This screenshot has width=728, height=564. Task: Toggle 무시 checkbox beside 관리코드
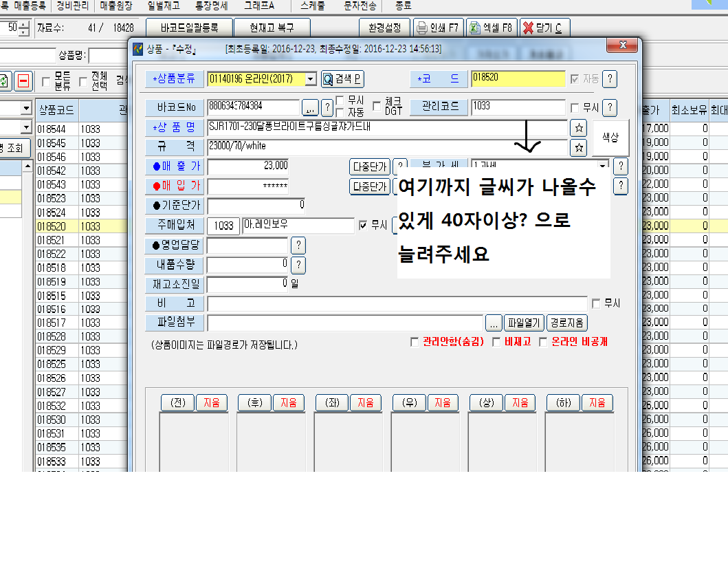coord(575,108)
